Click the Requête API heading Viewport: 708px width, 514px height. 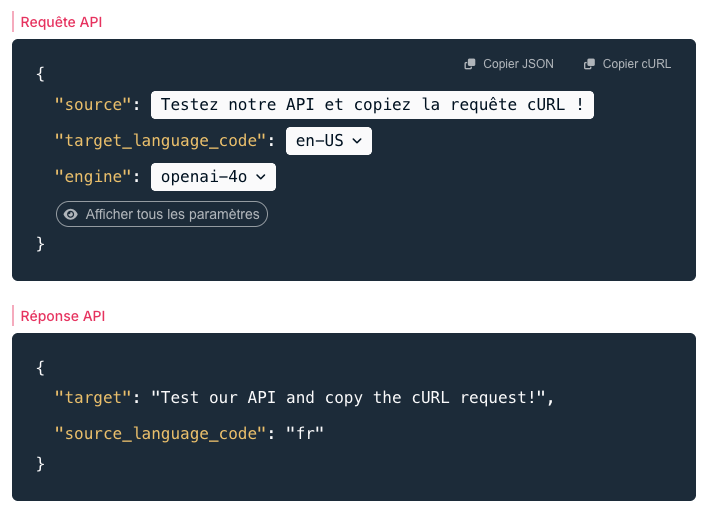coord(61,22)
